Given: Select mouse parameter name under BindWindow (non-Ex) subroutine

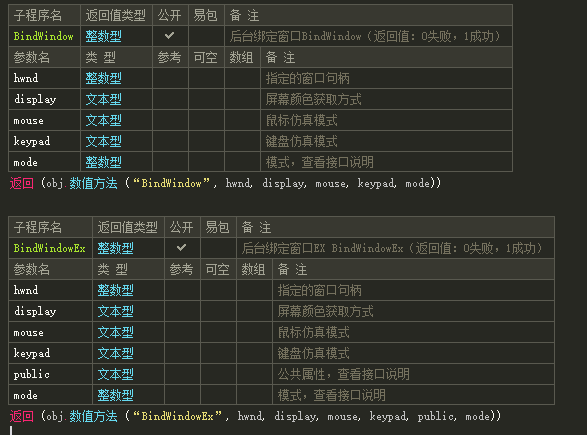Looking at the screenshot, I should [x=28, y=121].
